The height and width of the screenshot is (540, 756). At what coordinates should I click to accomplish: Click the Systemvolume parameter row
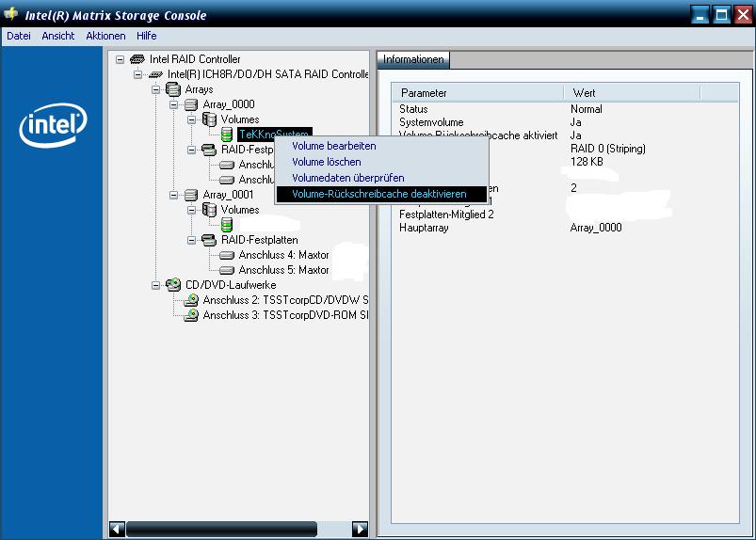click(x=565, y=122)
